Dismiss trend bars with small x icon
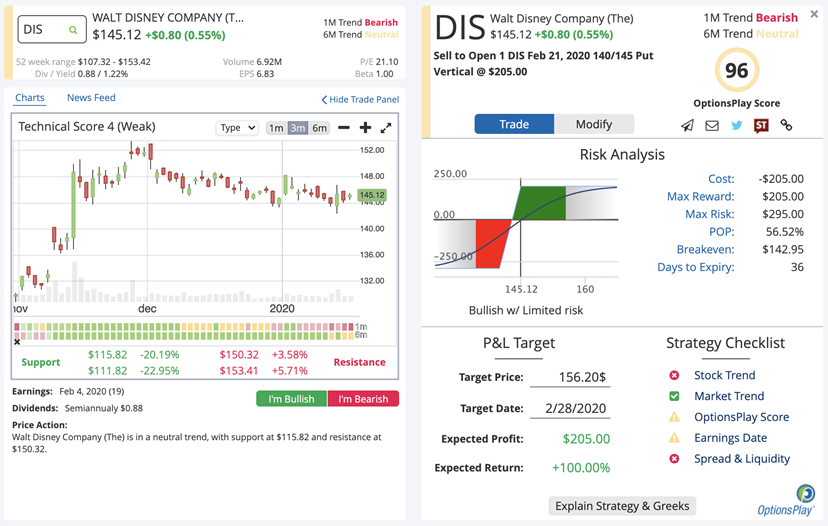 click(17, 342)
